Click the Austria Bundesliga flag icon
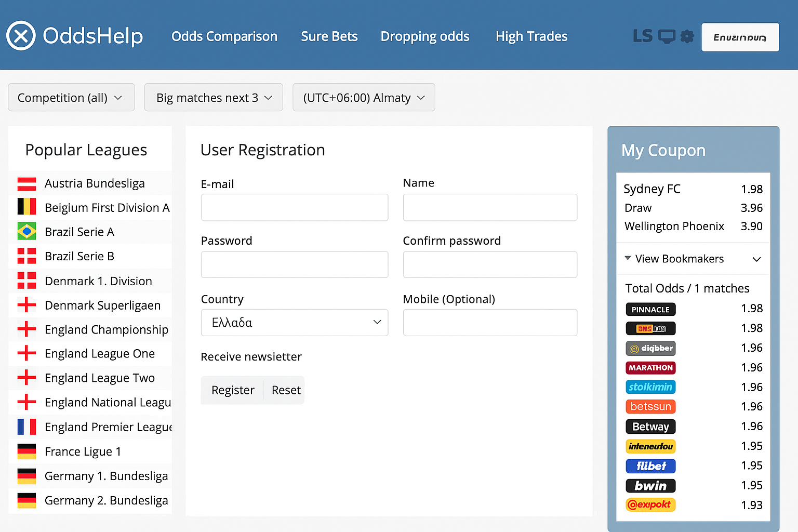The width and height of the screenshot is (798, 532). (26, 182)
